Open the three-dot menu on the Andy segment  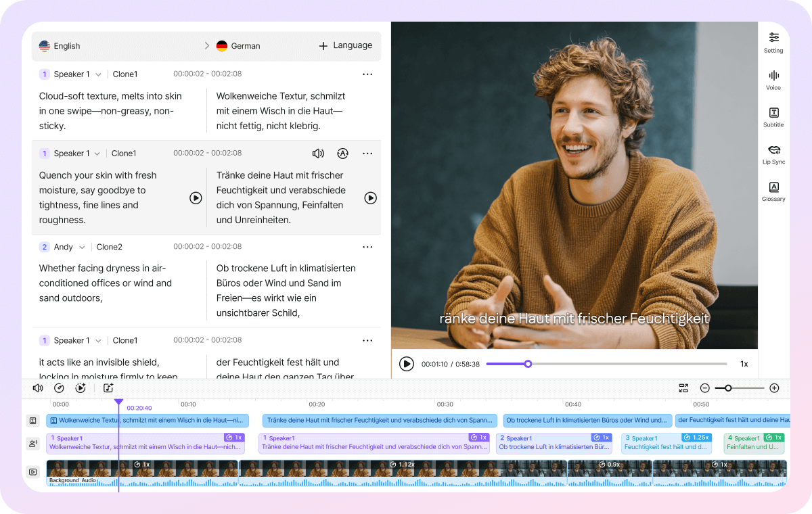point(367,247)
